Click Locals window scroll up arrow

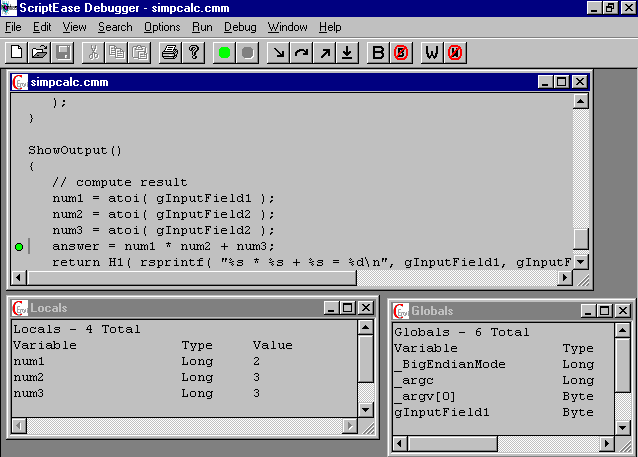366,327
